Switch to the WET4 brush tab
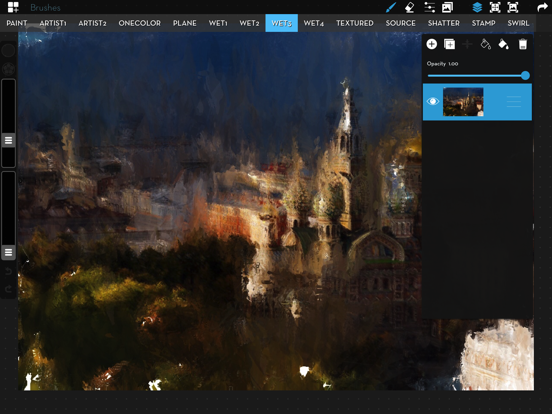 314,23
